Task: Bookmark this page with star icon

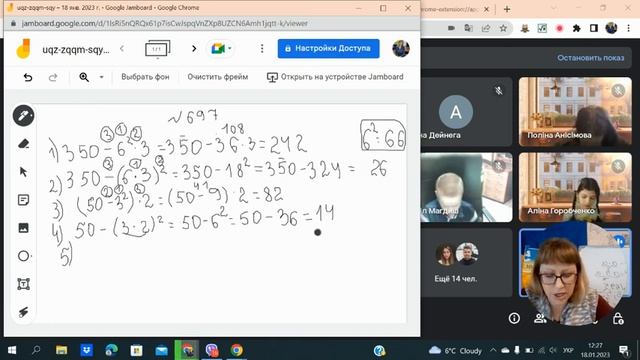Action: (503, 28)
